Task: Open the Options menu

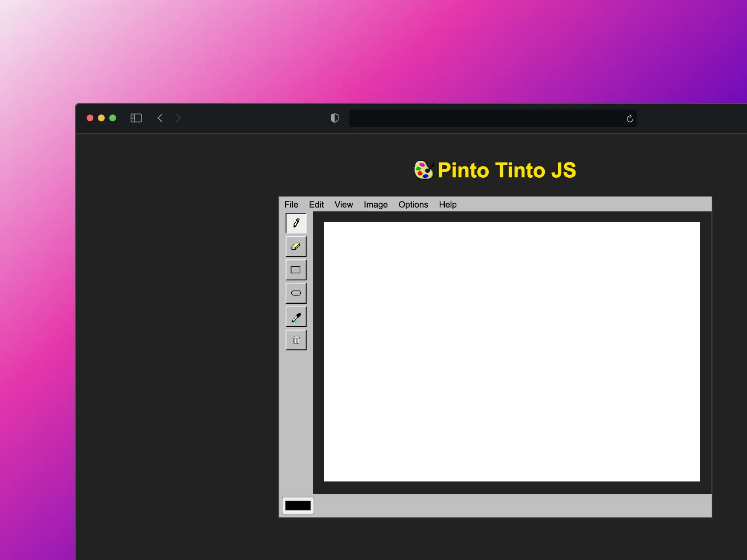Action: pyautogui.click(x=413, y=205)
